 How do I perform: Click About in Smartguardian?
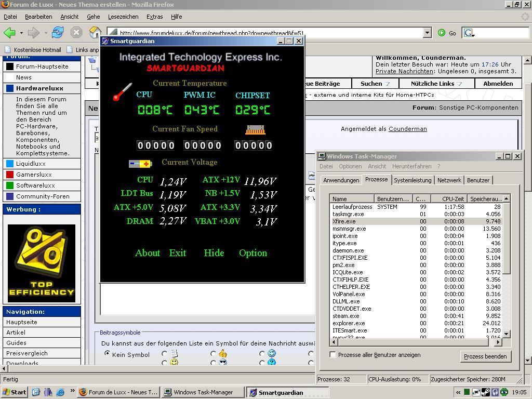pyautogui.click(x=147, y=253)
